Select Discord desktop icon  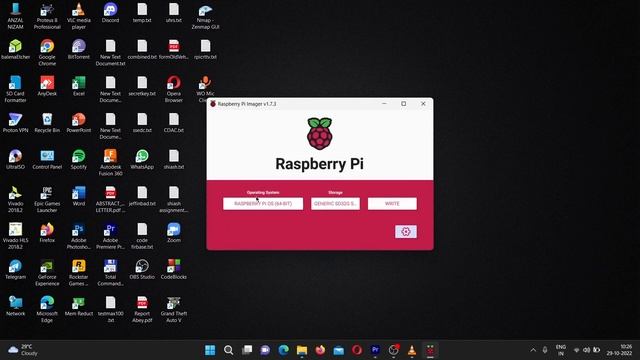click(x=110, y=13)
